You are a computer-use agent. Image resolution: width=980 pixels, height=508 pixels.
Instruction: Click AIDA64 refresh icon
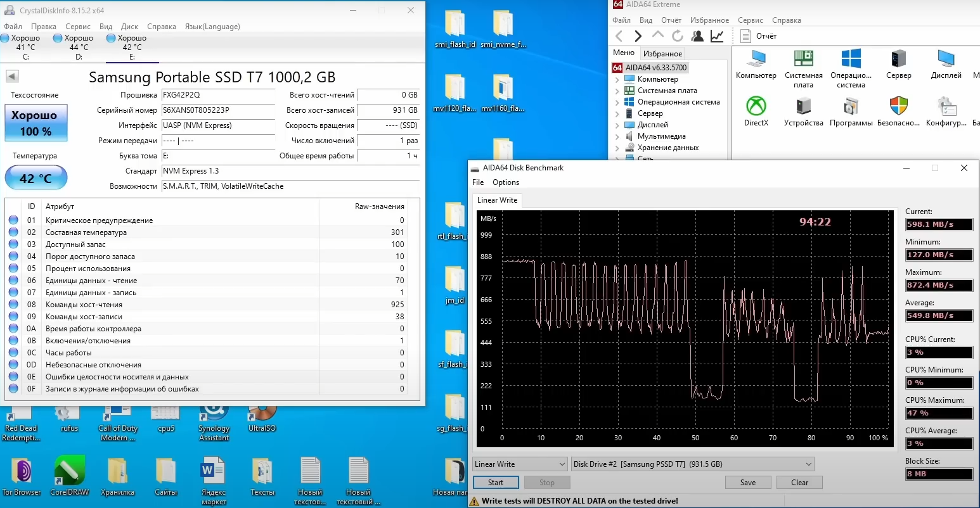[x=678, y=36]
